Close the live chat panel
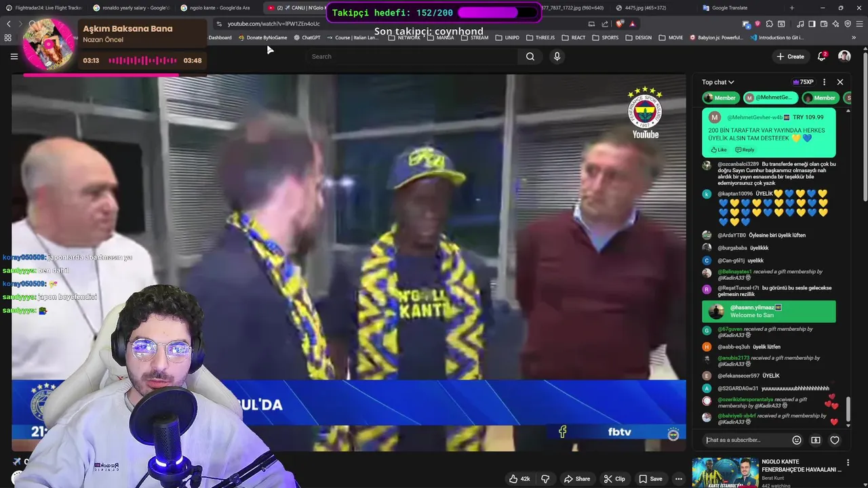 tap(840, 82)
